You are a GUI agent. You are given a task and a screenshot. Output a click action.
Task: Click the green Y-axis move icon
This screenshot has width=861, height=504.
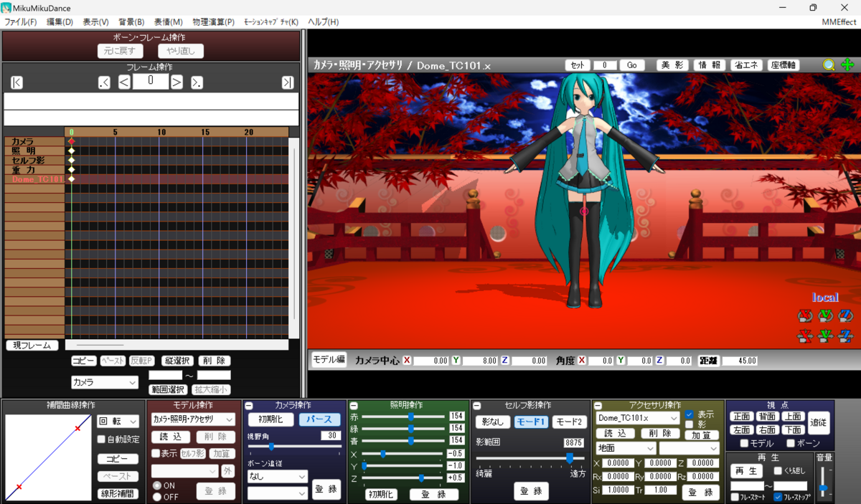point(825,335)
